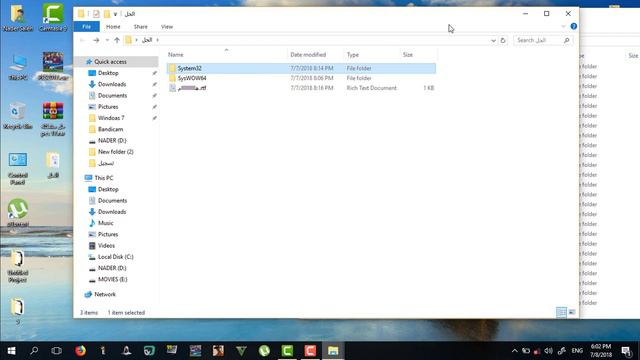
Task: Select the Recycle Bin desktop icon
Action: pos(18,116)
